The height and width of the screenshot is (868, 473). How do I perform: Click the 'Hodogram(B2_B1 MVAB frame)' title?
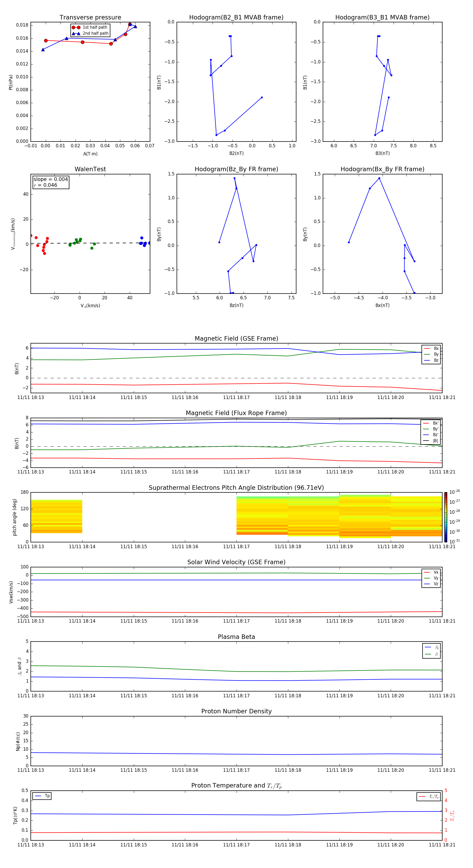[x=236, y=18]
